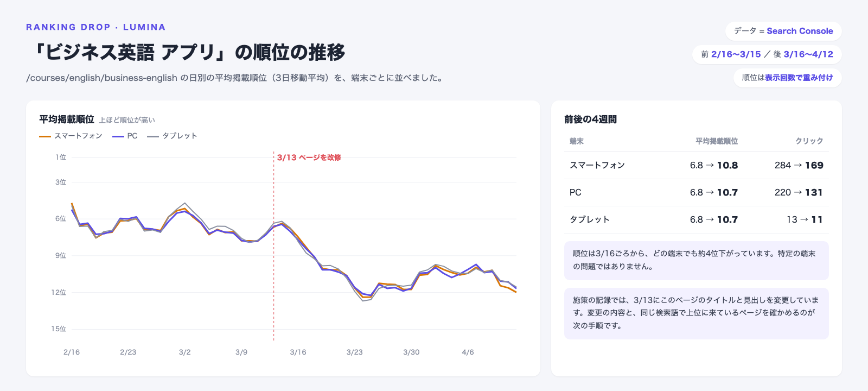Select the スマートフォン table row label
Viewport: 868px width, 391px height.
(x=597, y=165)
